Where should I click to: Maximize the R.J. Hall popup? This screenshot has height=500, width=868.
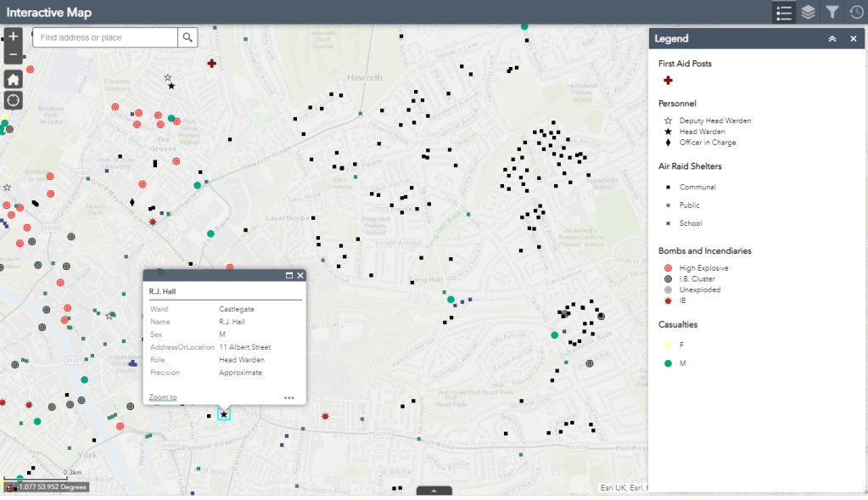coord(288,275)
